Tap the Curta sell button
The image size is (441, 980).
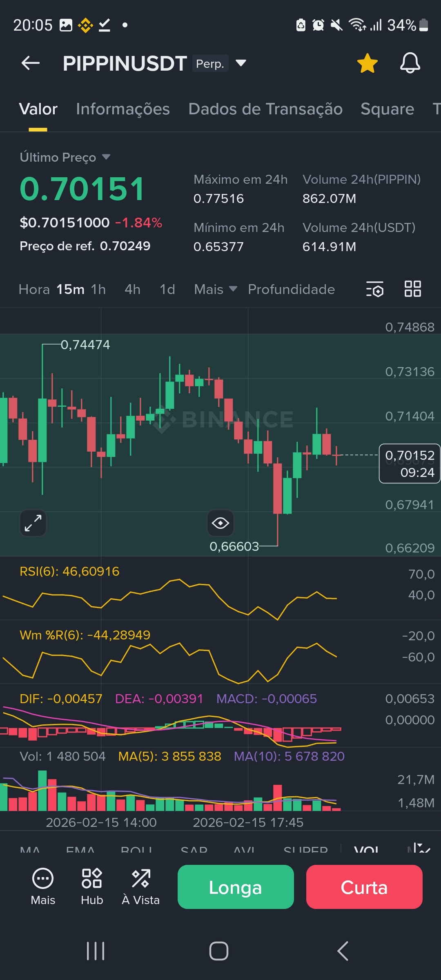tap(364, 887)
